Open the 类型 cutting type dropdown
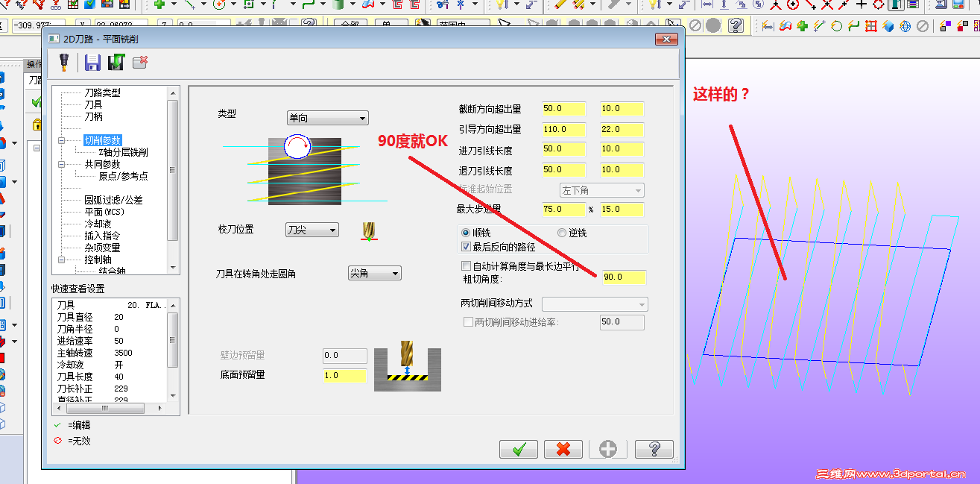This screenshot has height=484, width=980. 328,118
